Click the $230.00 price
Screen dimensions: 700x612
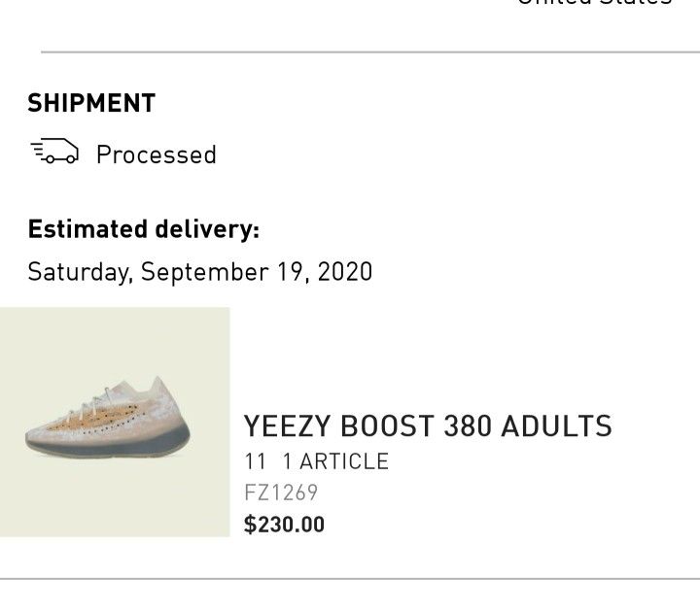pos(284,525)
